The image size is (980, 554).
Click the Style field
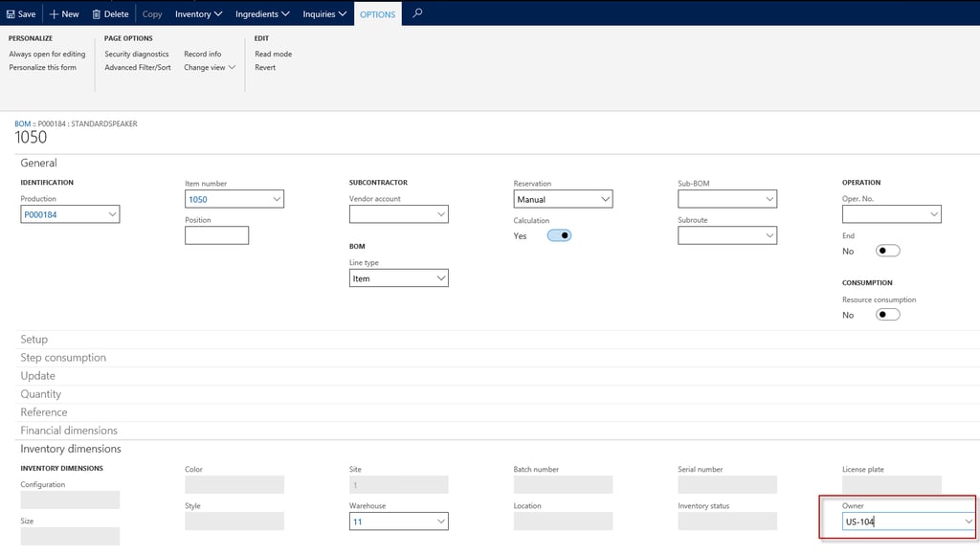[x=234, y=521]
